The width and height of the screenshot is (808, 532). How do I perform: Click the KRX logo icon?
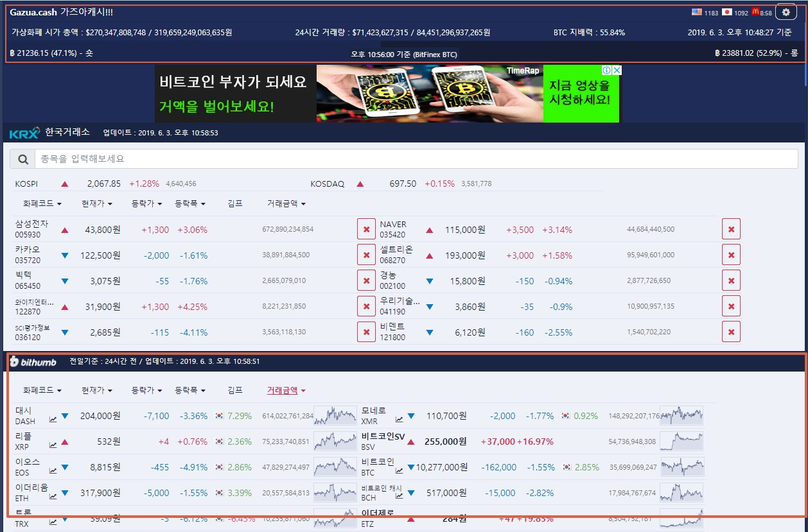pos(24,133)
